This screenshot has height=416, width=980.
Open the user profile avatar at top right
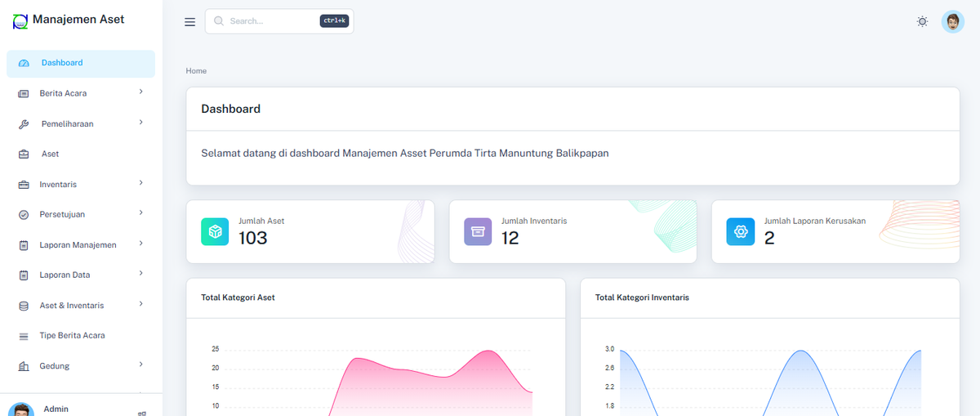point(953,21)
